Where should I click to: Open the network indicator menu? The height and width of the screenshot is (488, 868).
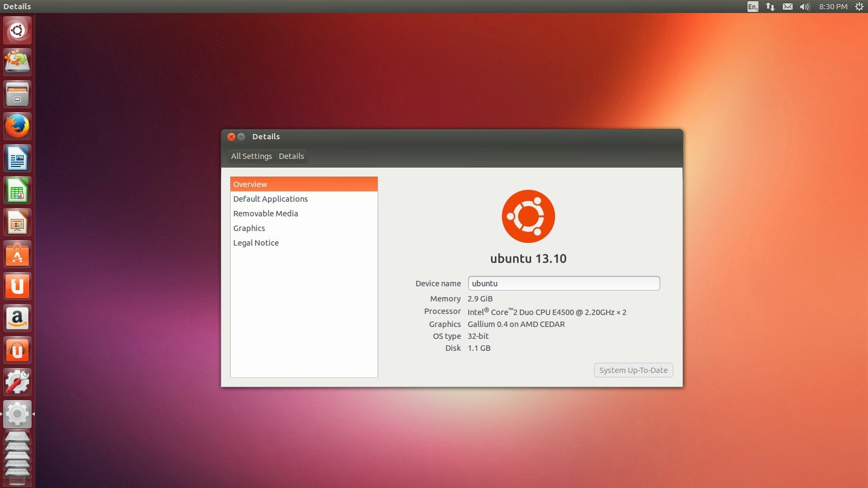pos(770,7)
